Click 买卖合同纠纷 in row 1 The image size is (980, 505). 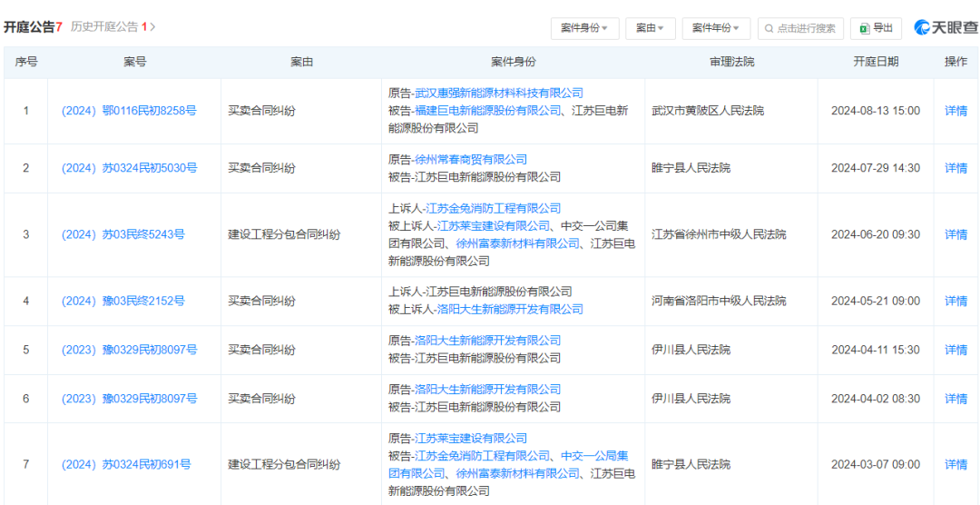pyautogui.click(x=261, y=111)
